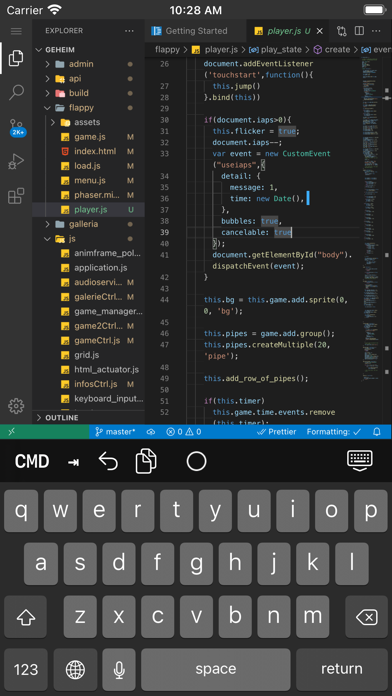Open the Explorer view in activity bar

(x=16, y=58)
